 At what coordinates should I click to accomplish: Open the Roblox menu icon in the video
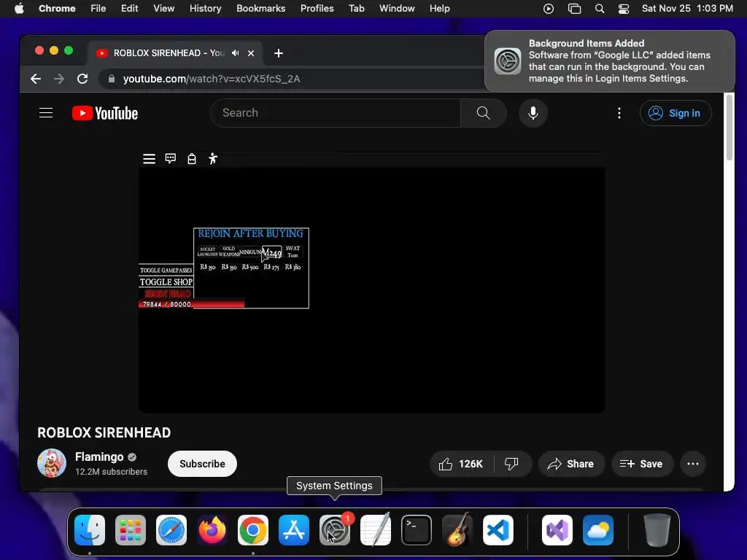point(149,158)
